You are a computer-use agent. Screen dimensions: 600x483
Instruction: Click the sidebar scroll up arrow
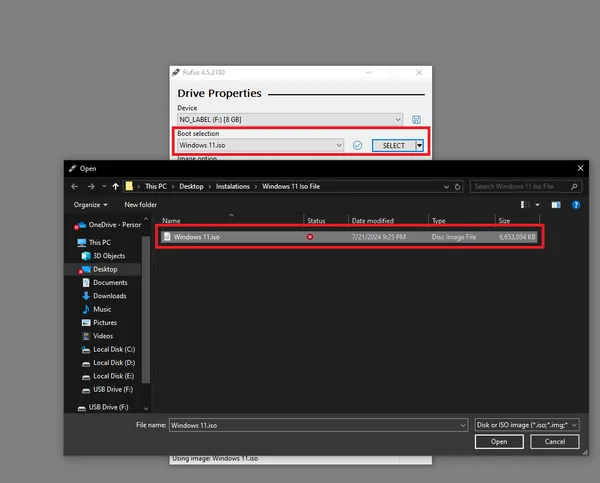click(x=146, y=219)
